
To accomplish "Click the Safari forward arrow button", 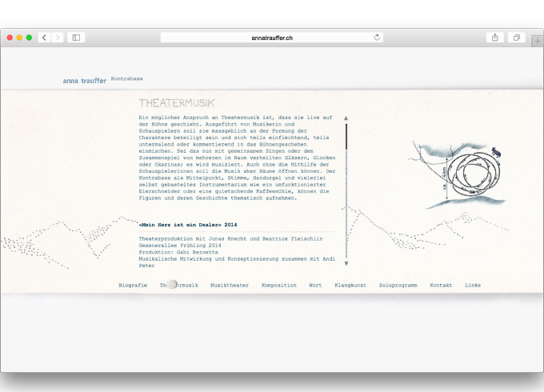I will [58, 38].
